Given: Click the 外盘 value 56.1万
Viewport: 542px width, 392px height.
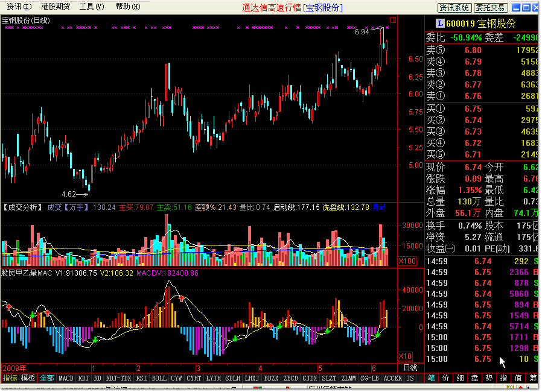Looking at the screenshot, I should [x=468, y=213].
